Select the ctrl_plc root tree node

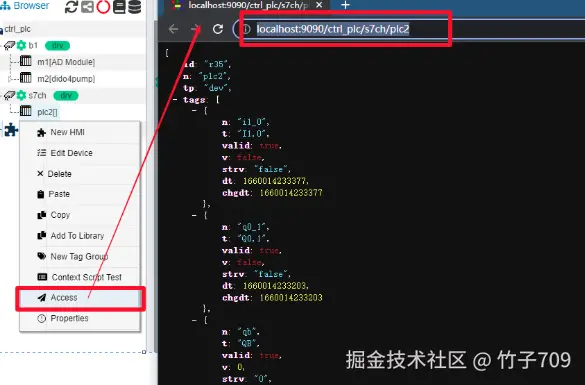pos(18,29)
